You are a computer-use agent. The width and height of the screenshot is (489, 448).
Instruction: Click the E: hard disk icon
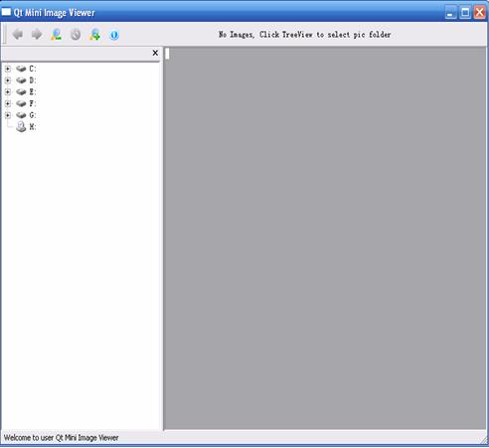tap(21, 91)
